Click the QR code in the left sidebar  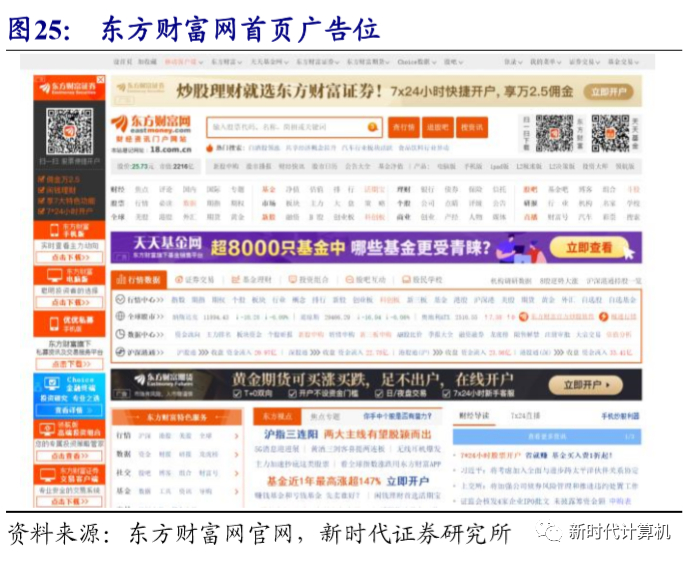(70, 131)
